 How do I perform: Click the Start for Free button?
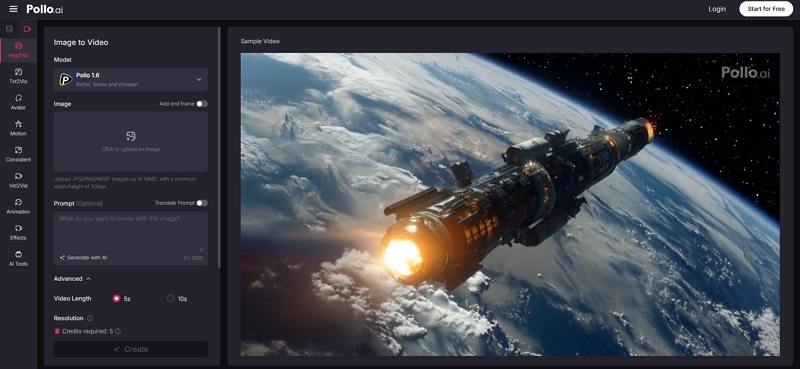(x=766, y=9)
